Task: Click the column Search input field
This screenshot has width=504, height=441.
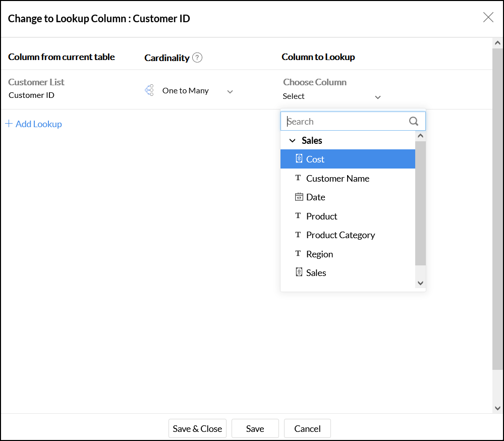Action: 346,121
